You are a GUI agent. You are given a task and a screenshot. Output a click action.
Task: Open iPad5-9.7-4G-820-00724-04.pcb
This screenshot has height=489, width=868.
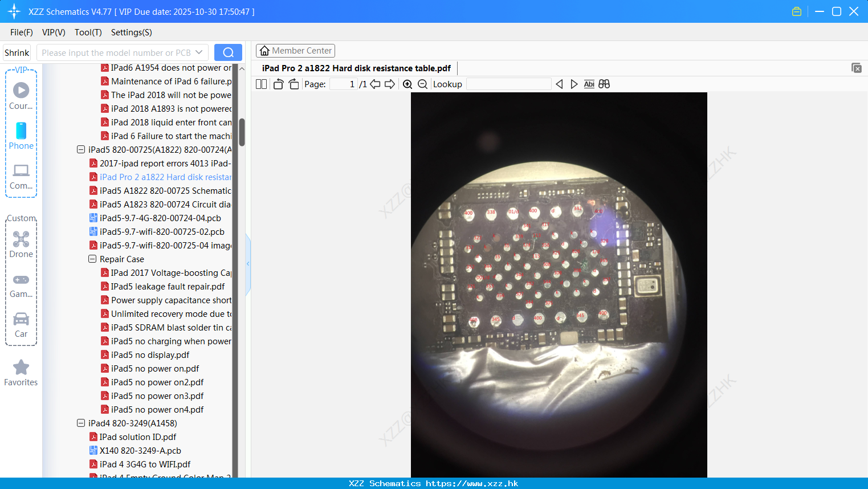coord(155,218)
